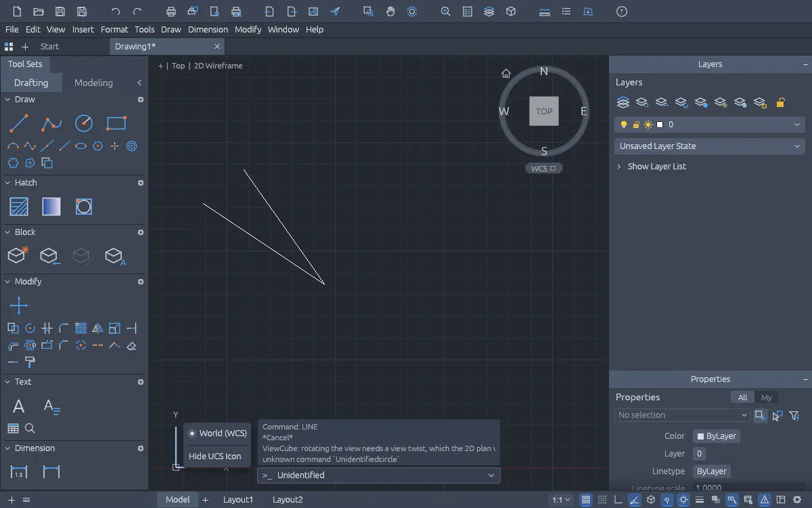Close the Drawing1* tab
812x508 pixels.
pyautogui.click(x=217, y=47)
